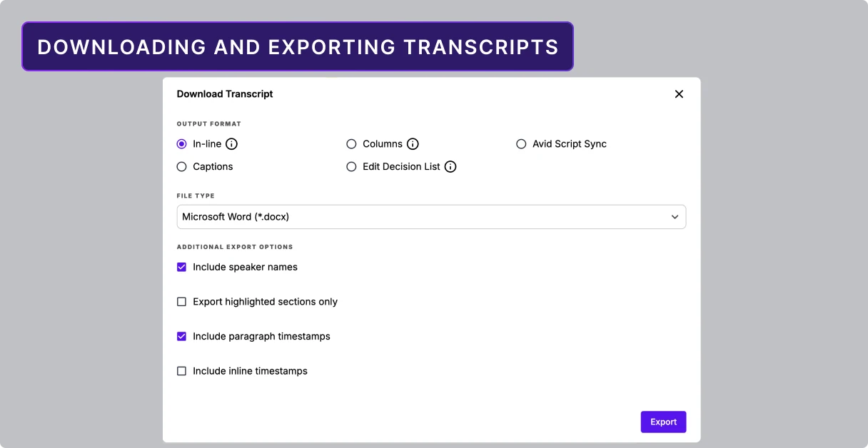Screen dimensions: 868x448
Task: Uncheck Include speaker names
Action: pyautogui.click(x=181, y=266)
